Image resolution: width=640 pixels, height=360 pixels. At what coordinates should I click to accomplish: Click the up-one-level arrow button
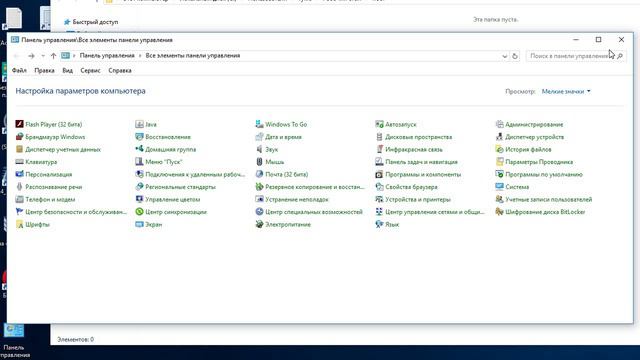point(53,56)
